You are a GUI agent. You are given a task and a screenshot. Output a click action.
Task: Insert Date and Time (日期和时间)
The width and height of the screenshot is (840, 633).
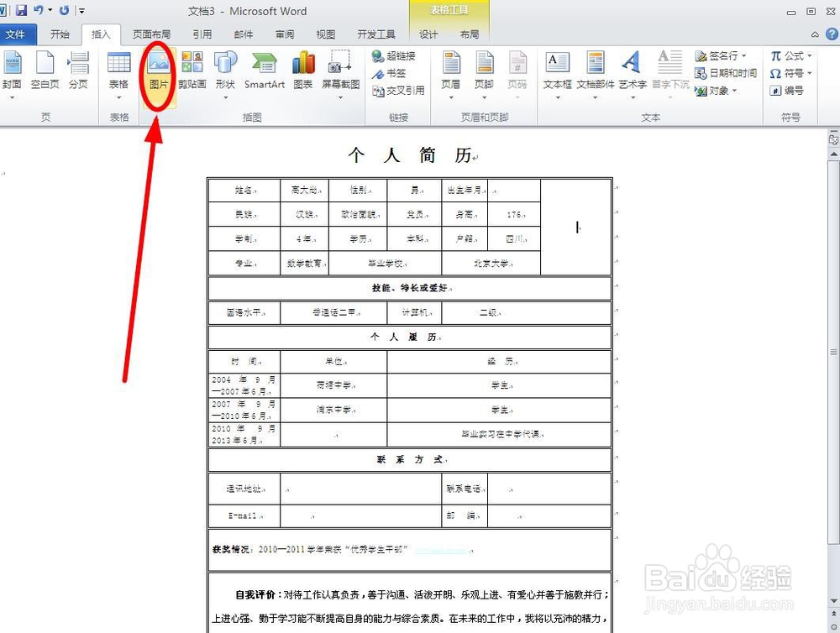pyautogui.click(x=726, y=73)
